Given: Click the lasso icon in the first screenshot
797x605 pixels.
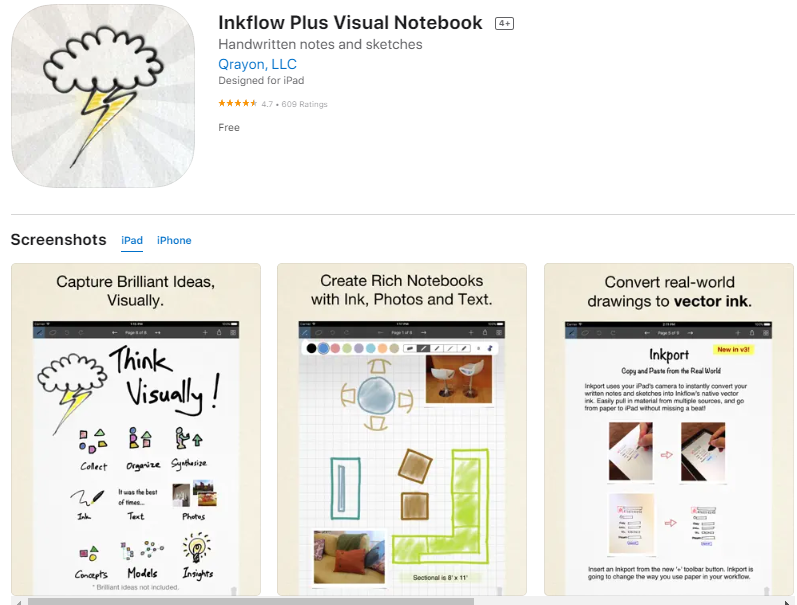Looking at the screenshot, I should (52, 332).
